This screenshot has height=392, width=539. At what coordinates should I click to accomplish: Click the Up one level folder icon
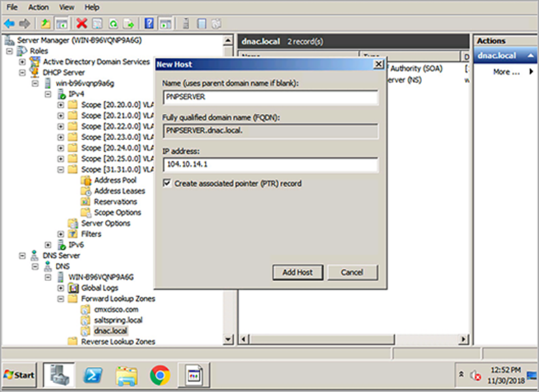(46, 24)
